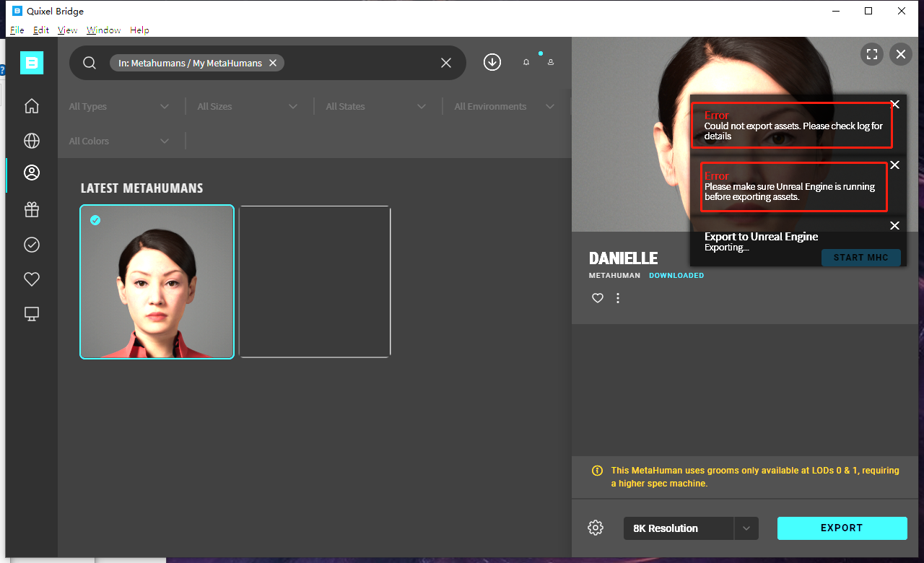This screenshot has height=563, width=924.
Task: Expand the All States filter
Action: pyautogui.click(x=376, y=106)
